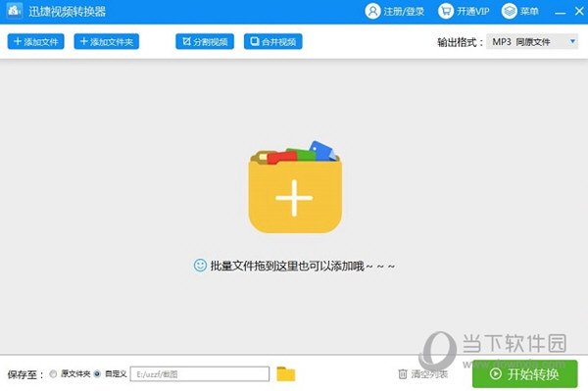Click the 批量文件拖到这里也可以添加哦 hint text

pos(302,266)
